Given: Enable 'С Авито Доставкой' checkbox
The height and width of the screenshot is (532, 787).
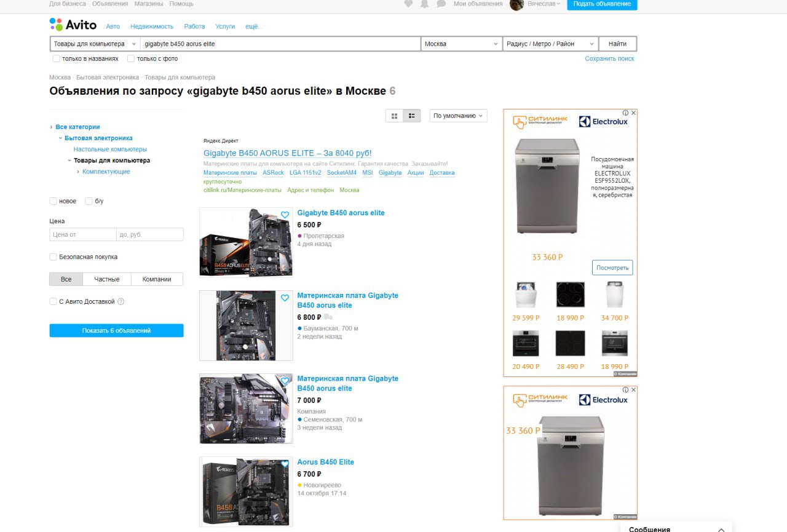Looking at the screenshot, I should coord(53,301).
